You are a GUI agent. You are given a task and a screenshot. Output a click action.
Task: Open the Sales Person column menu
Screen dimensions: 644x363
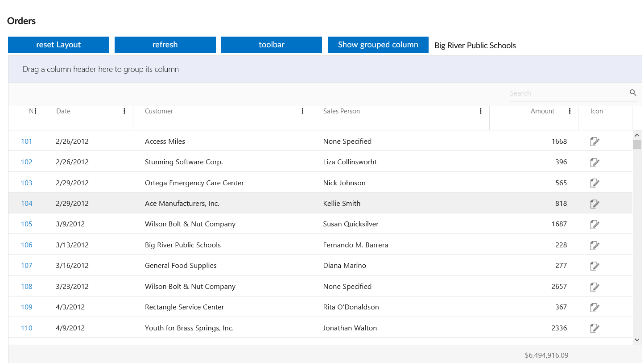click(480, 111)
